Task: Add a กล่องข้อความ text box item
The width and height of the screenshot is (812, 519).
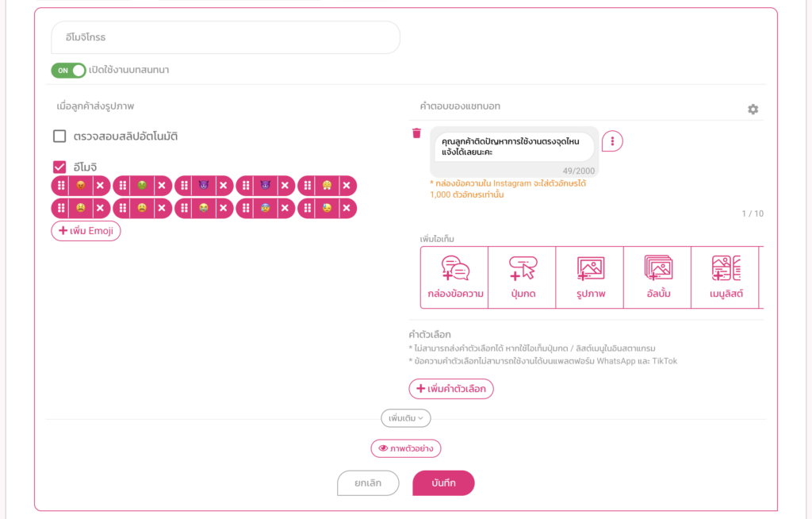Action: tap(455, 277)
